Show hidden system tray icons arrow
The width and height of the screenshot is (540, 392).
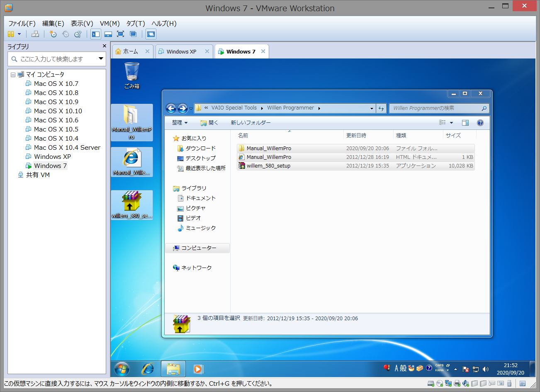click(x=456, y=369)
